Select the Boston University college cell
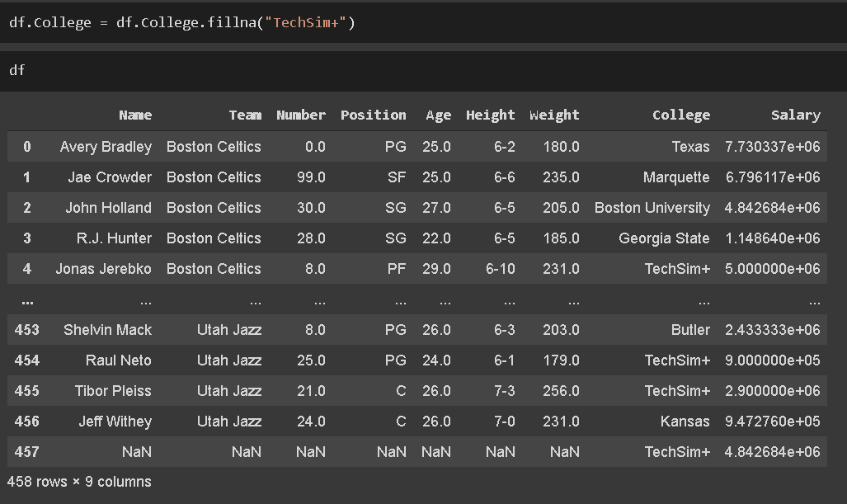 click(652, 208)
